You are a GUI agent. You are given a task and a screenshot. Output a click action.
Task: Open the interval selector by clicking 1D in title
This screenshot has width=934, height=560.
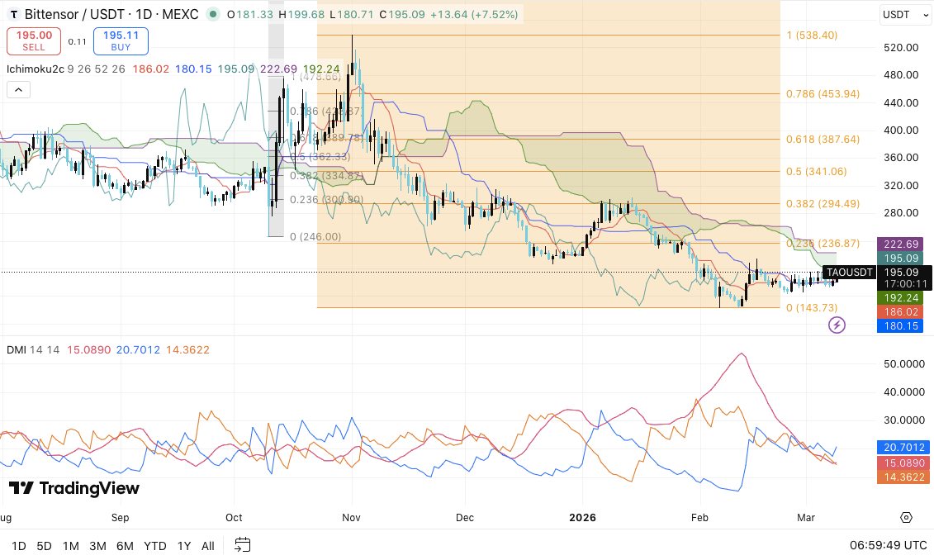[x=143, y=14]
